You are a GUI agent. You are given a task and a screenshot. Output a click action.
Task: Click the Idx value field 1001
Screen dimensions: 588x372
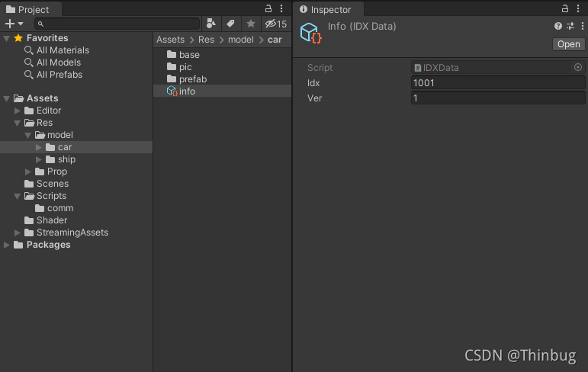click(x=498, y=83)
